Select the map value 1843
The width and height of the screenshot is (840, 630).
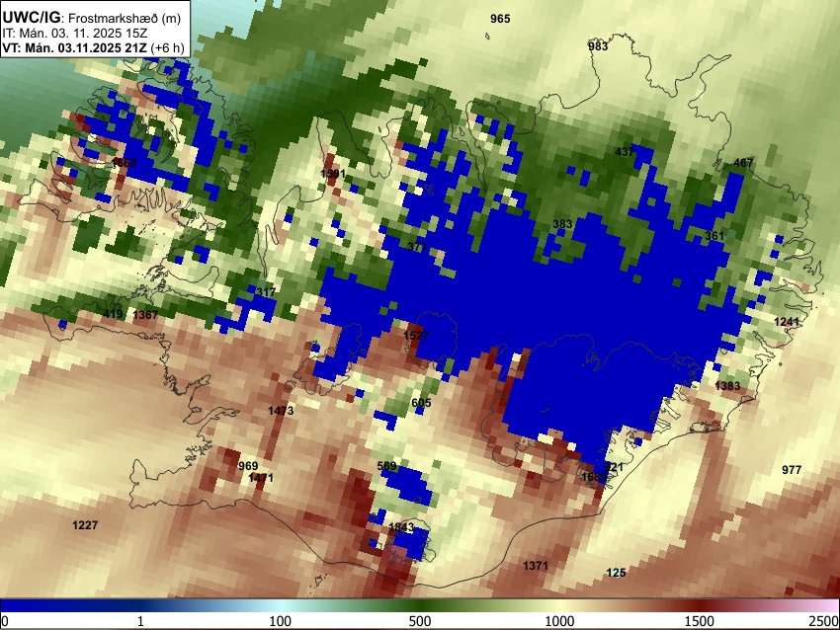coord(401,527)
